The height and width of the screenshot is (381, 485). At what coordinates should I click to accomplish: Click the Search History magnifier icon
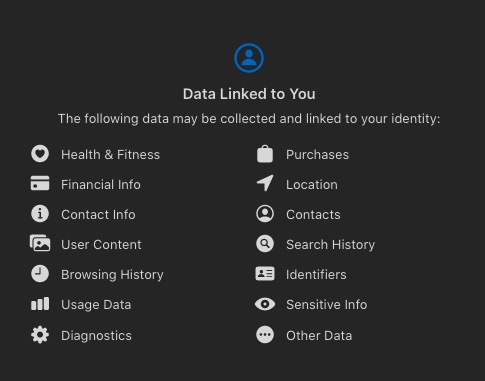pyautogui.click(x=265, y=244)
